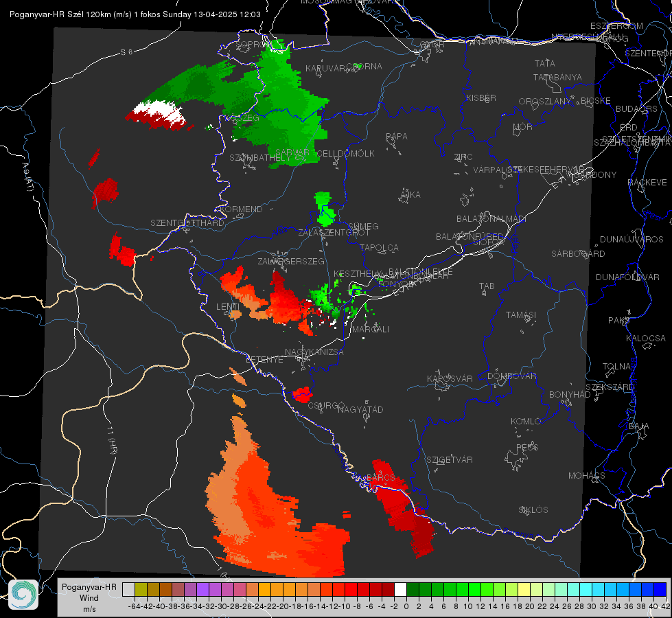Screen dimensions: 672x618
Task: Click the TATABANYA city label
Action: coord(557,77)
